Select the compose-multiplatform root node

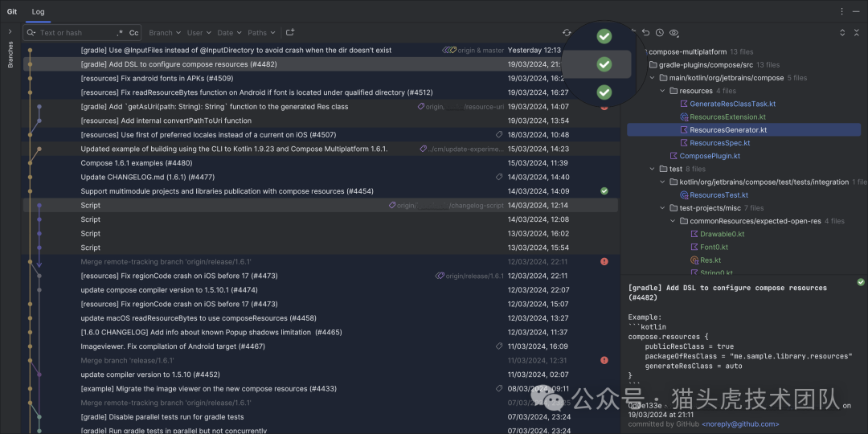pos(687,52)
